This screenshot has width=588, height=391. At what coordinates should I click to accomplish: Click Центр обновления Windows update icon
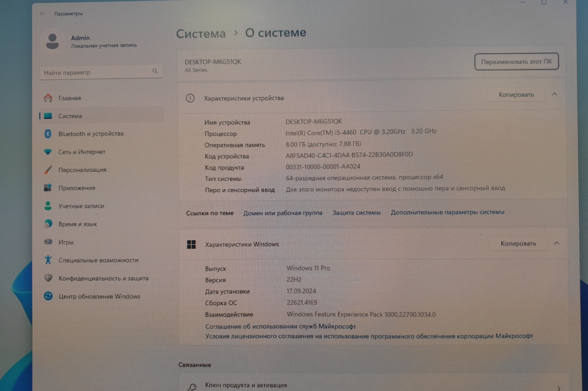click(48, 296)
